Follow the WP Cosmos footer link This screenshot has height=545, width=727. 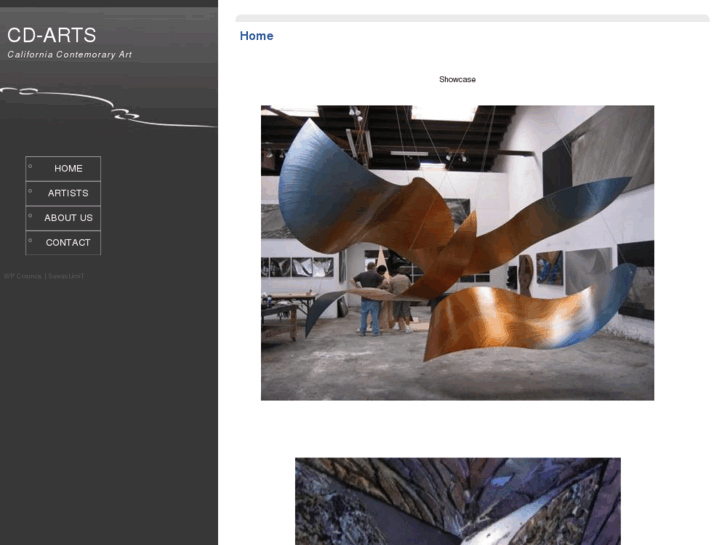pos(22,276)
